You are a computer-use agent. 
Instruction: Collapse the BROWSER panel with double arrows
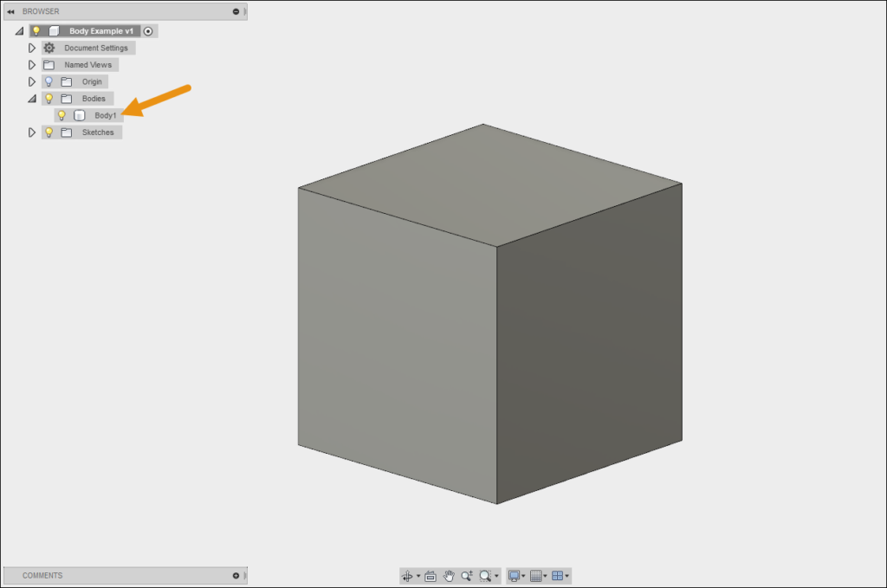10,11
